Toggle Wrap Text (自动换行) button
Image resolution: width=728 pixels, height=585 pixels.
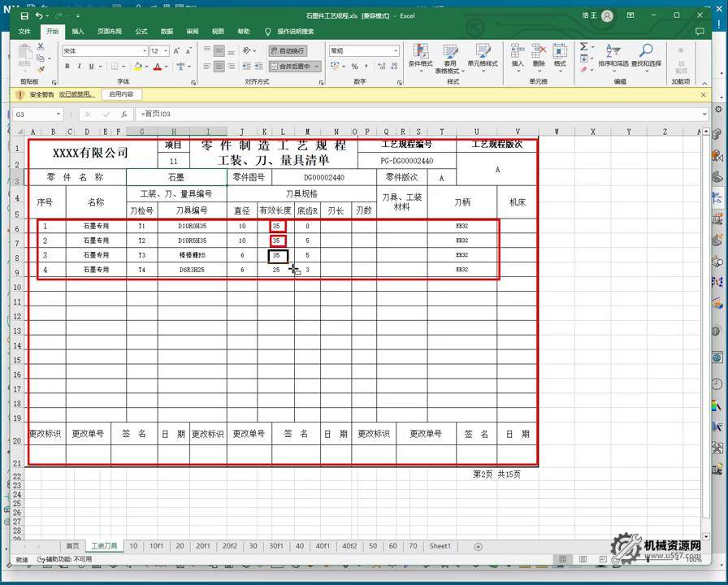[288, 50]
